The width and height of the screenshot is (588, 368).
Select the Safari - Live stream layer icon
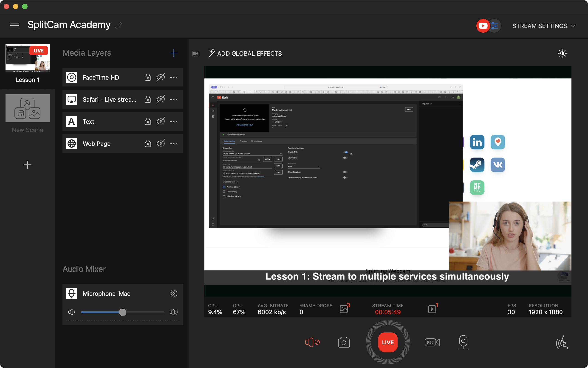click(x=72, y=99)
